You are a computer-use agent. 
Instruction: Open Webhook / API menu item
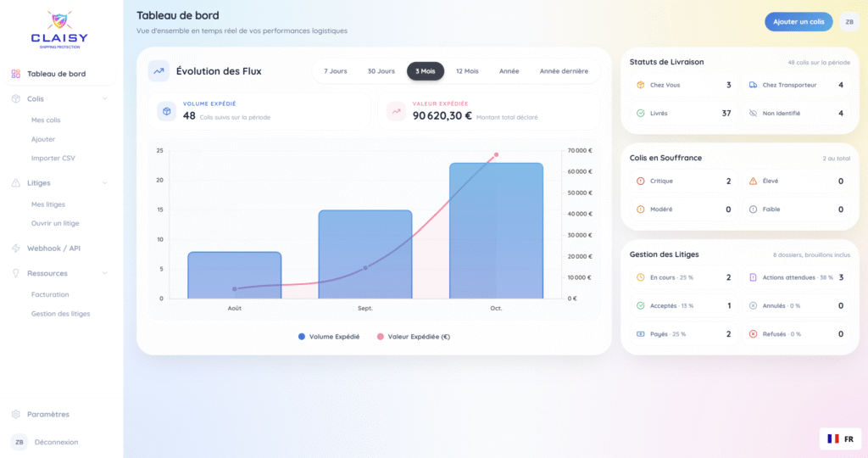pyautogui.click(x=53, y=249)
